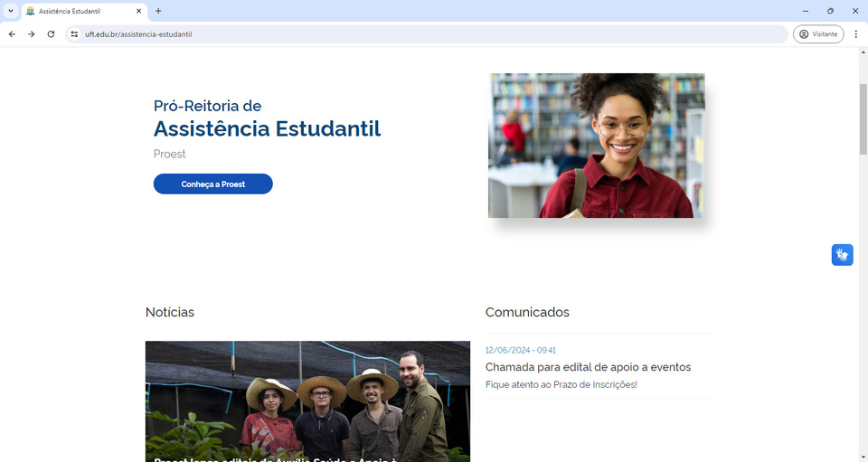Click the page vertical scrollbar thumb
868x462 pixels.
pyautogui.click(x=863, y=118)
